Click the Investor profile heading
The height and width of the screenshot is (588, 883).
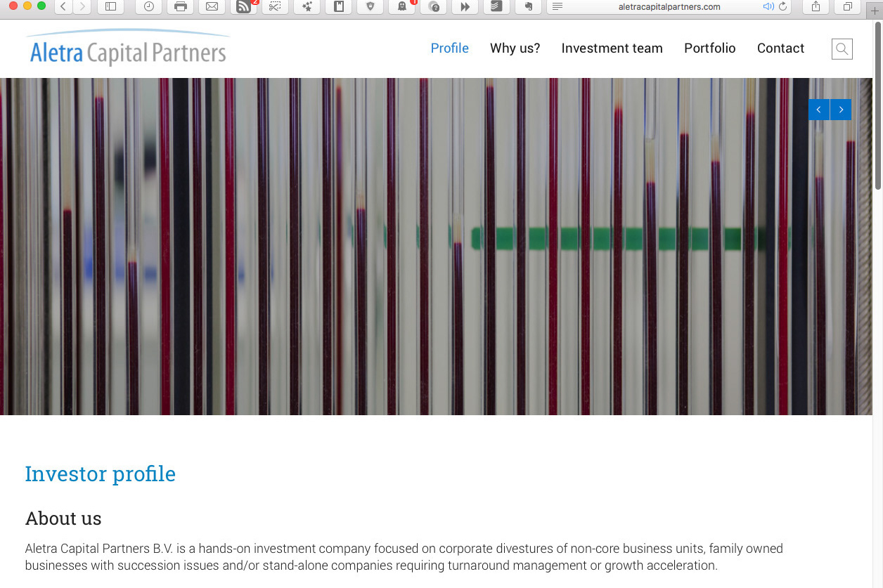coord(101,474)
